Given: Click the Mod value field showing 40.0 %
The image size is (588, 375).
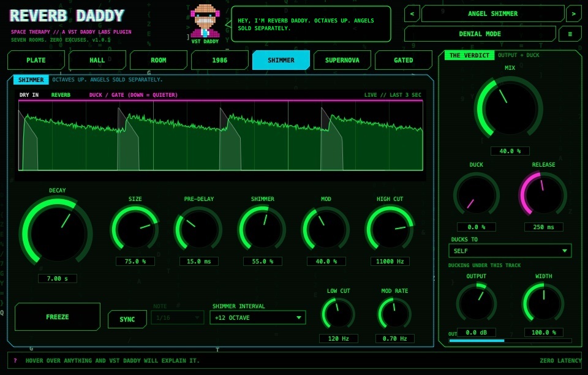Looking at the screenshot, I should pyautogui.click(x=326, y=262).
